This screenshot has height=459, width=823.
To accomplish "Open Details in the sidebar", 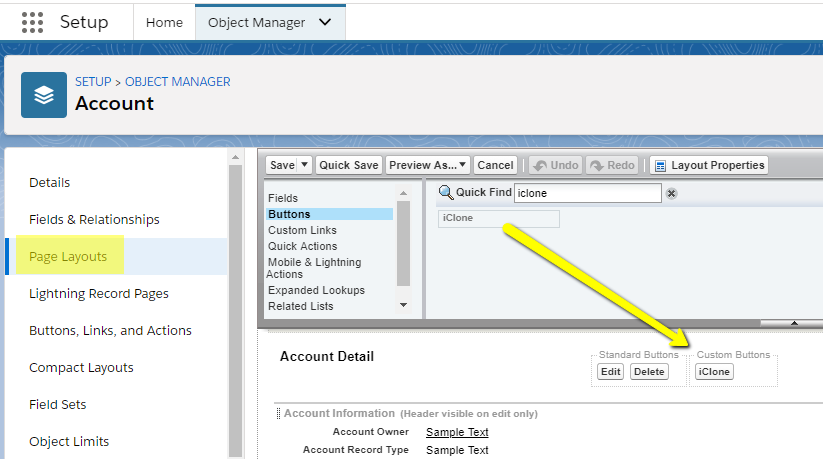I will pyautogui.click(x=49, y=183).
